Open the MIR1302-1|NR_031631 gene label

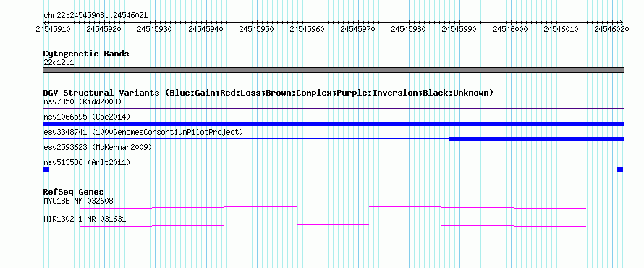pos(85,219)
